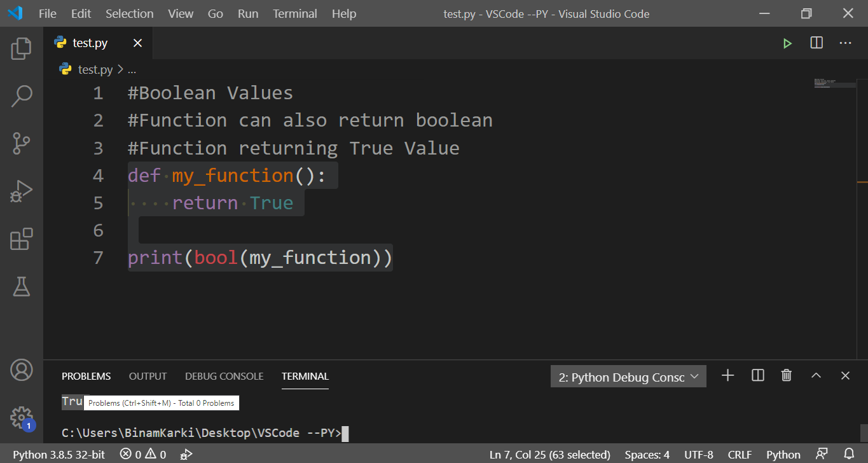Expand the breadcrumb ellipsis next to test.py

click(x=132, y=69)
